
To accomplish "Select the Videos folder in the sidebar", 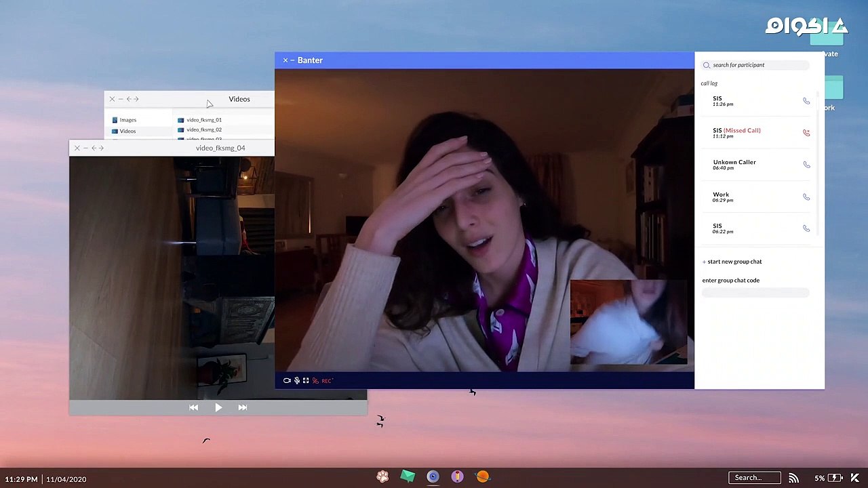I will click(123, 131).
